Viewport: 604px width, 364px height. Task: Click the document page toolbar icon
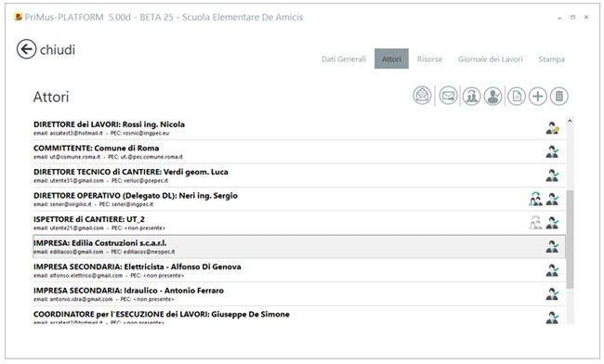click(517, 96)
